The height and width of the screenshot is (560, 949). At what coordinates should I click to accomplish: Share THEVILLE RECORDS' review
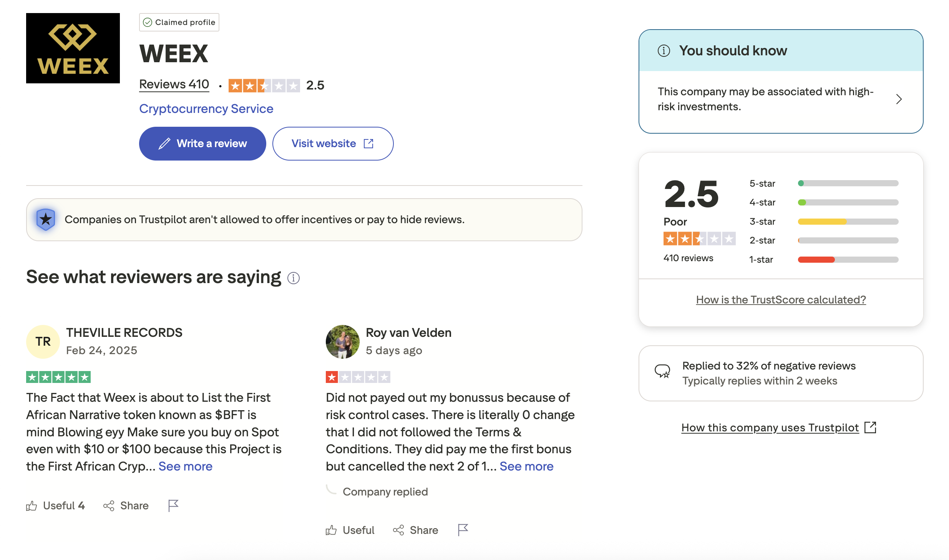pos(126,505)
